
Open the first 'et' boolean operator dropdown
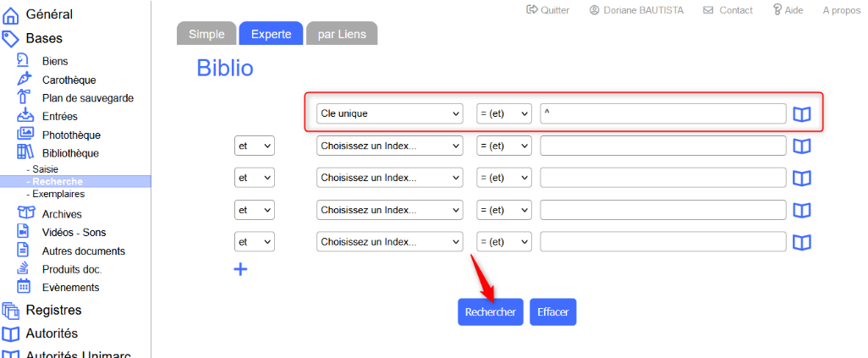click(x=255, y=146)
